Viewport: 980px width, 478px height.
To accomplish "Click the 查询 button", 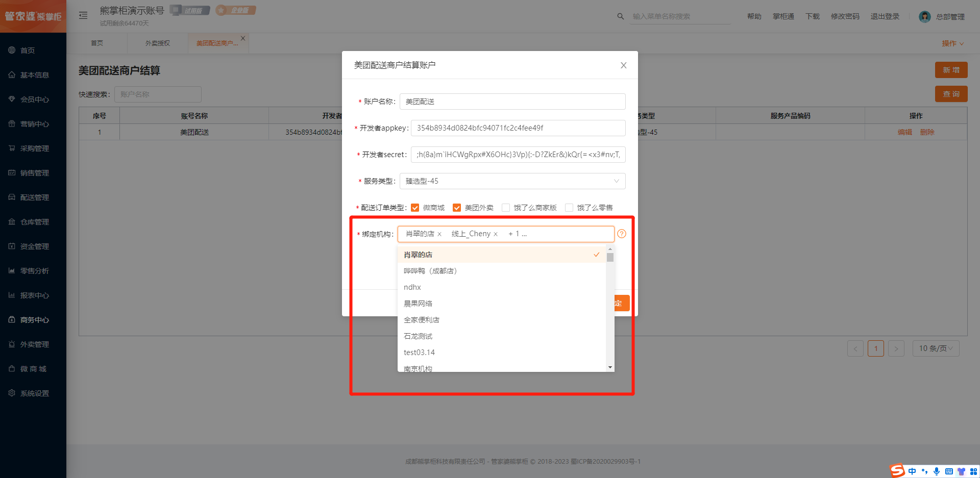I will tap(951, 94).
